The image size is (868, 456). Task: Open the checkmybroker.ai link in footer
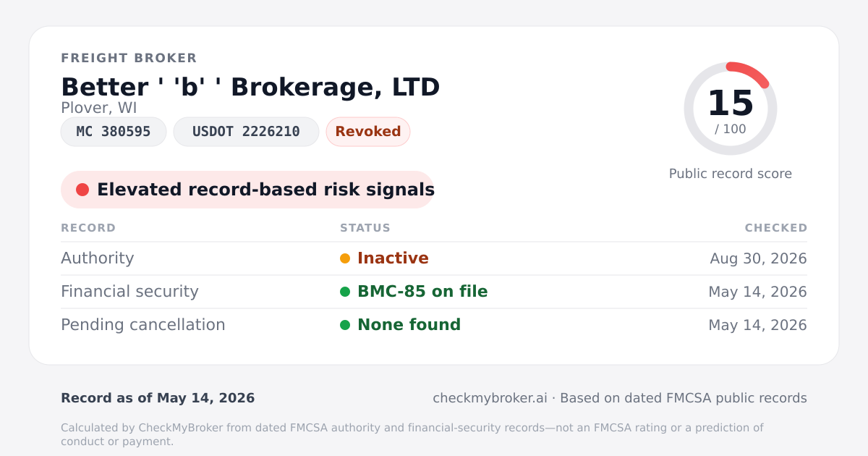coord(490,398)
